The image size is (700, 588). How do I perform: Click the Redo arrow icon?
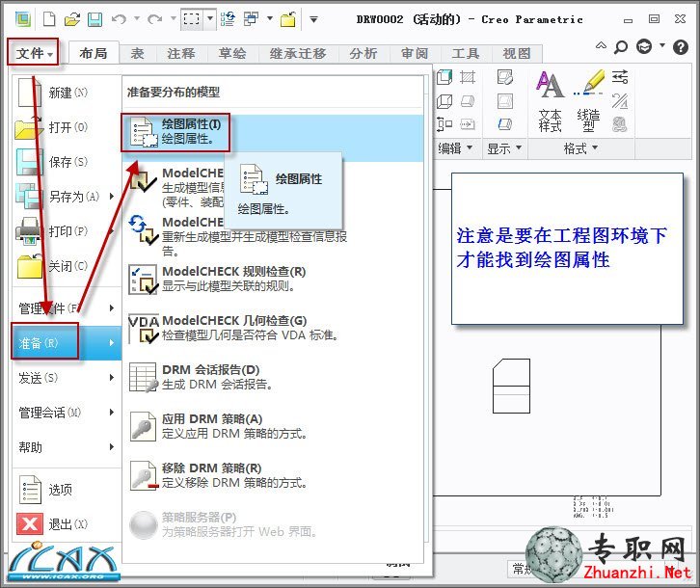tap(154, 19)
